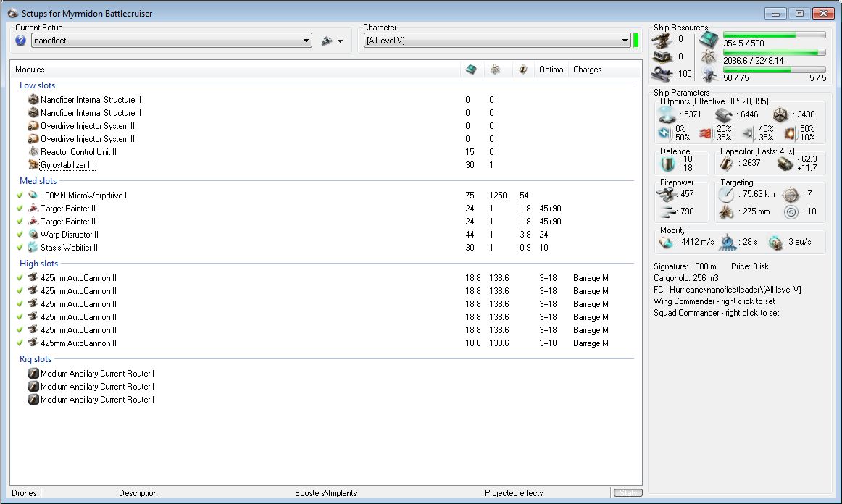Click the CPU column header icon

point(471,70)
